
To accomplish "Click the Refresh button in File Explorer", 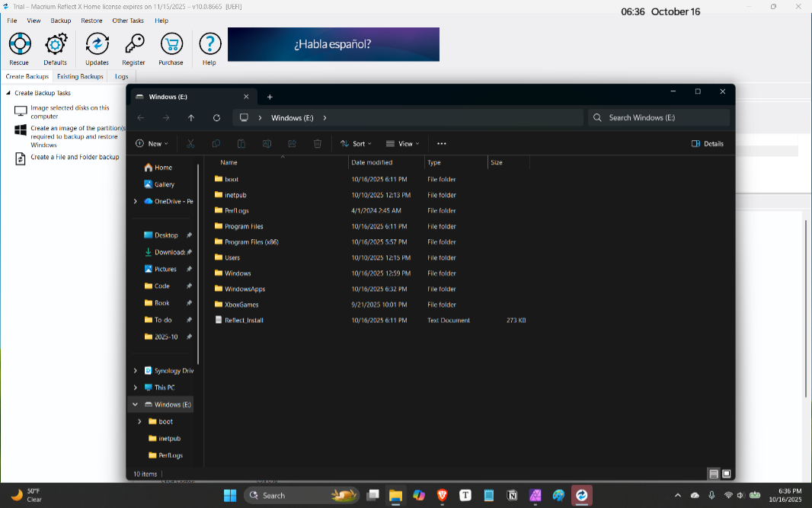I will (216, 118).
